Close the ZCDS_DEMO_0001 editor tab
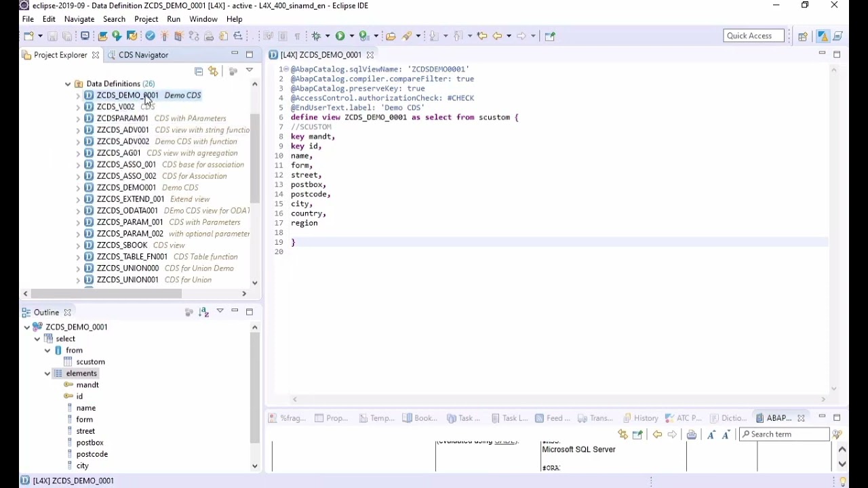The image size is (868, 488). [370, 55]
